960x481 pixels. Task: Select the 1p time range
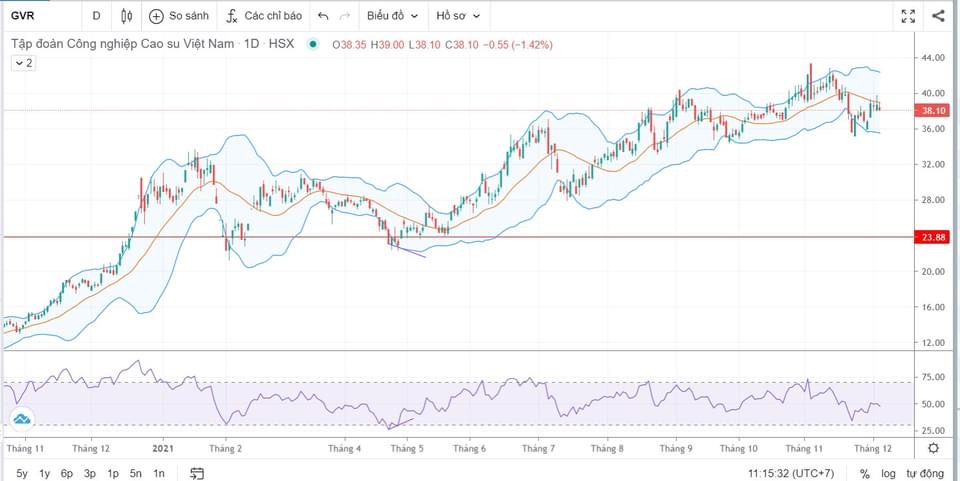click(x=113, y=473)
